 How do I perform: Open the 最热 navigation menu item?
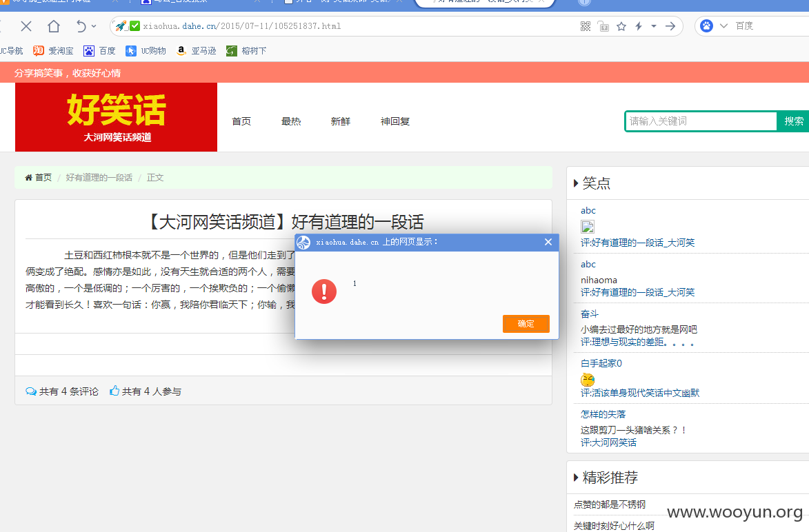point(291,121)
